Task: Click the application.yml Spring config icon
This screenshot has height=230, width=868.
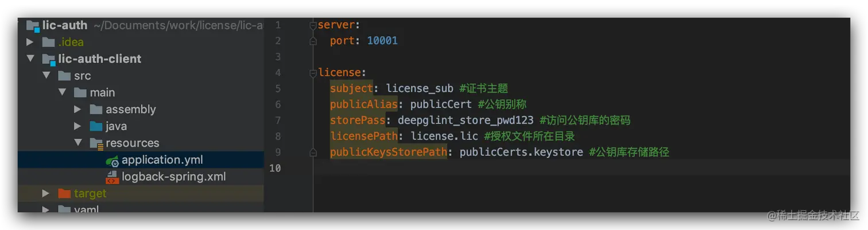Action: 112,160
